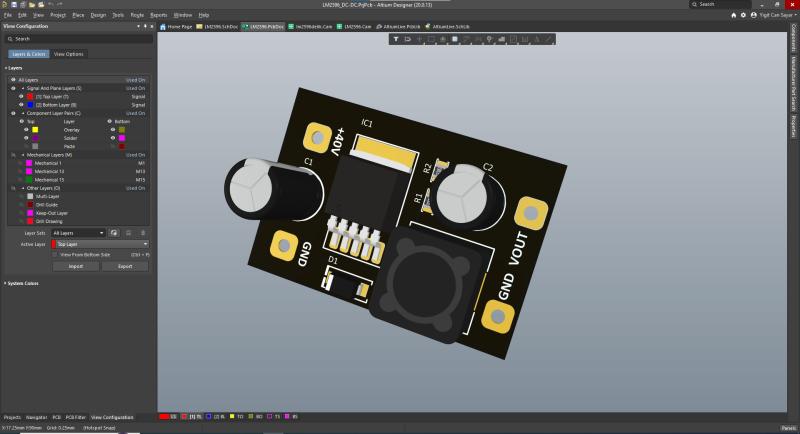
Task: Collapse the Mechanical Layers group
Action: tap(21, 155)
